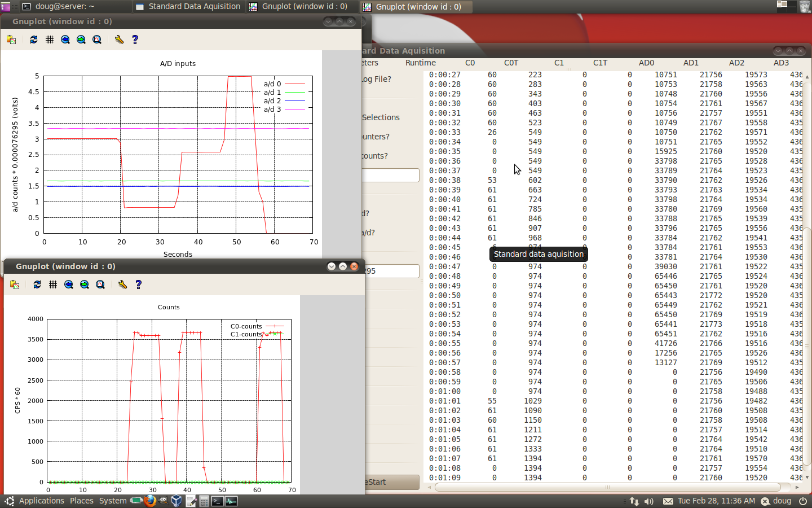
Task: Select runtime cell 0:00:27
Action: (444, 75)
